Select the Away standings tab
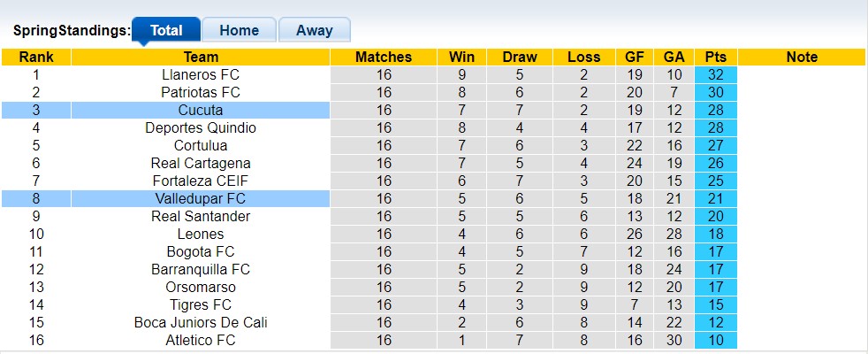 pos(314,30)
